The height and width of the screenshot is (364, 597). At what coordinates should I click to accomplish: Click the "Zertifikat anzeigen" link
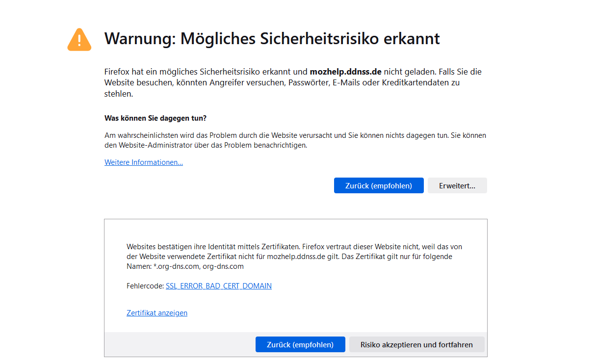click(157, 313)
